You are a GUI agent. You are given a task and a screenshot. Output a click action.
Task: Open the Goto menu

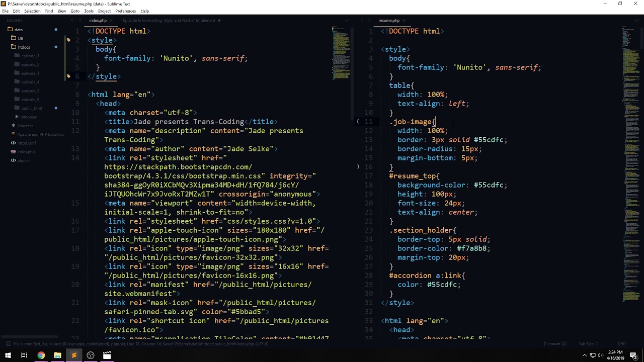coord(75,11)
